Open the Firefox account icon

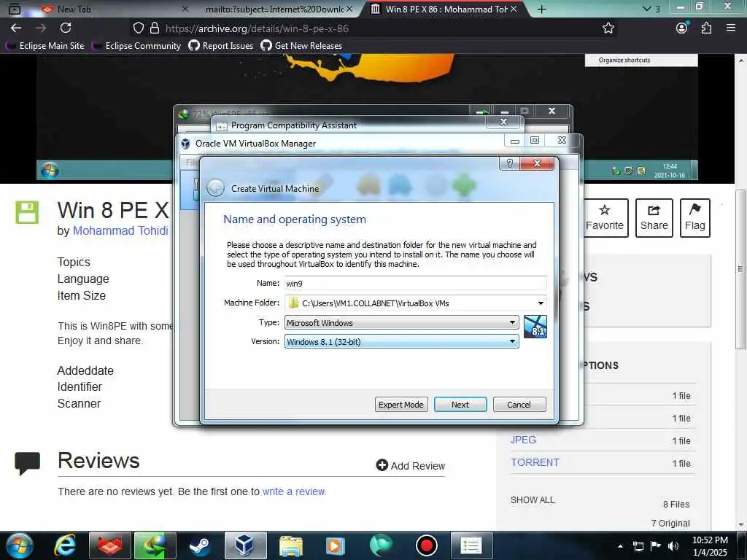(x=682, y=28)
